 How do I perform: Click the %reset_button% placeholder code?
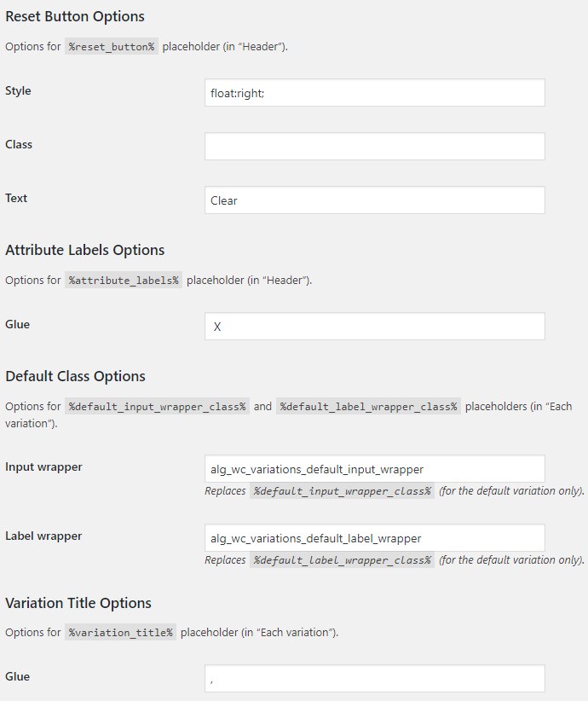point(112,47)
